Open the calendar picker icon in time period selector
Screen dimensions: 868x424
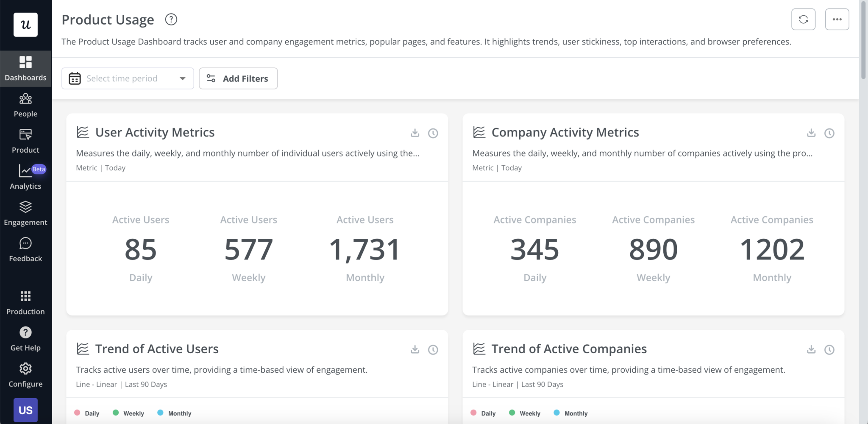(x=74, y=78)
